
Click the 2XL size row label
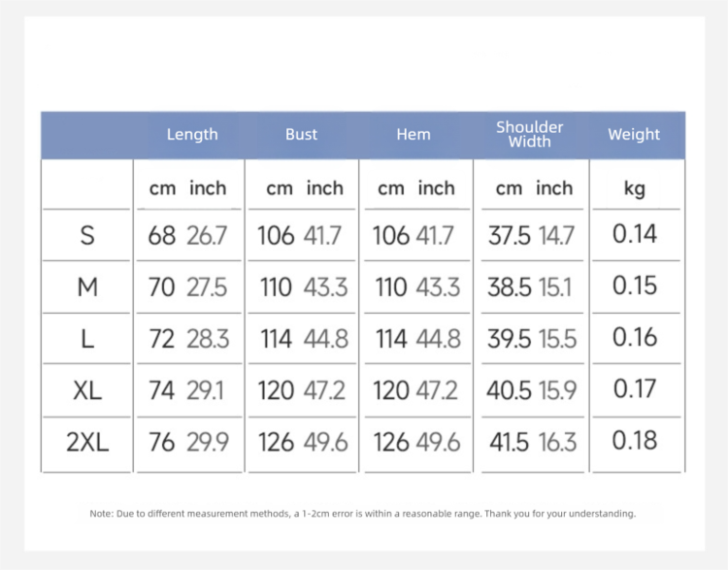click(x=87, y=443)
